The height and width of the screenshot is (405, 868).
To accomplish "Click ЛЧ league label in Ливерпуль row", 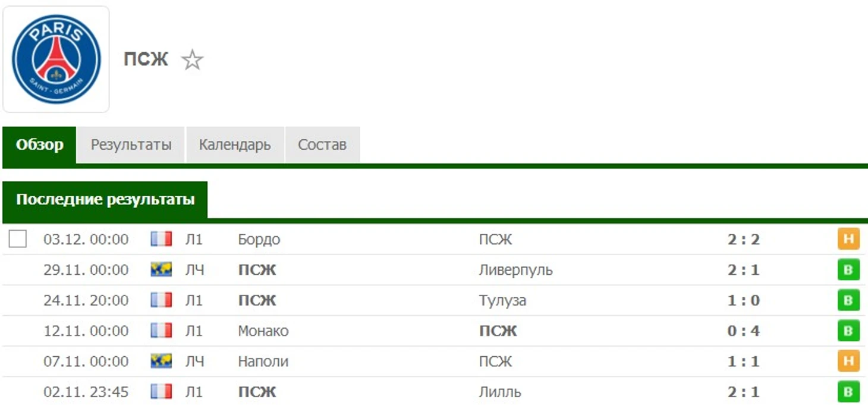I will [x=194, y=270].
